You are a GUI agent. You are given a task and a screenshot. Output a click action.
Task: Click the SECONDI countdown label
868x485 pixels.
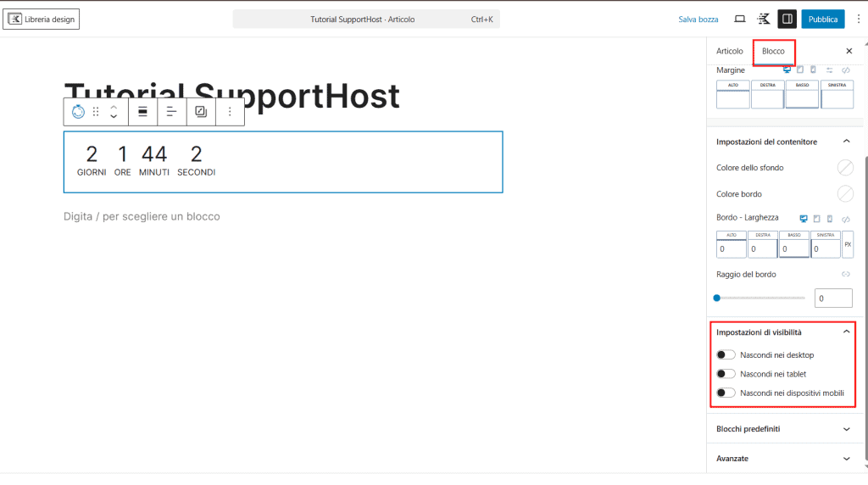coord(196,172)
